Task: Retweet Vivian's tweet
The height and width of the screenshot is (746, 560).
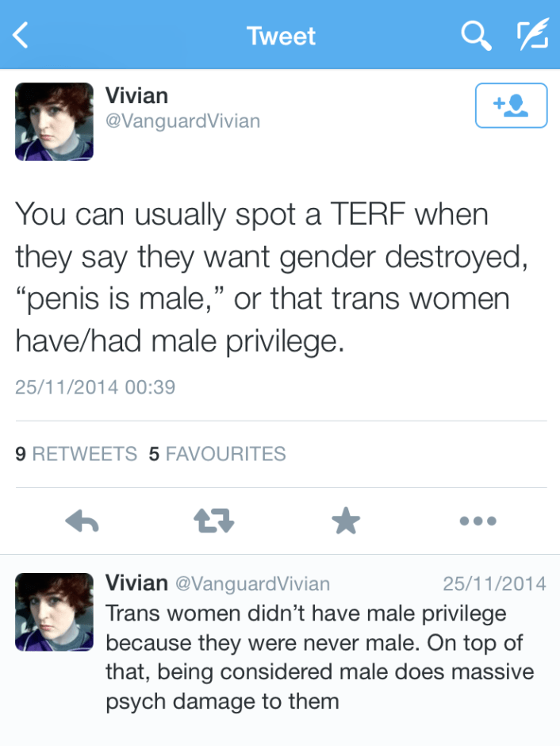Action: click(x=213, y=521)
